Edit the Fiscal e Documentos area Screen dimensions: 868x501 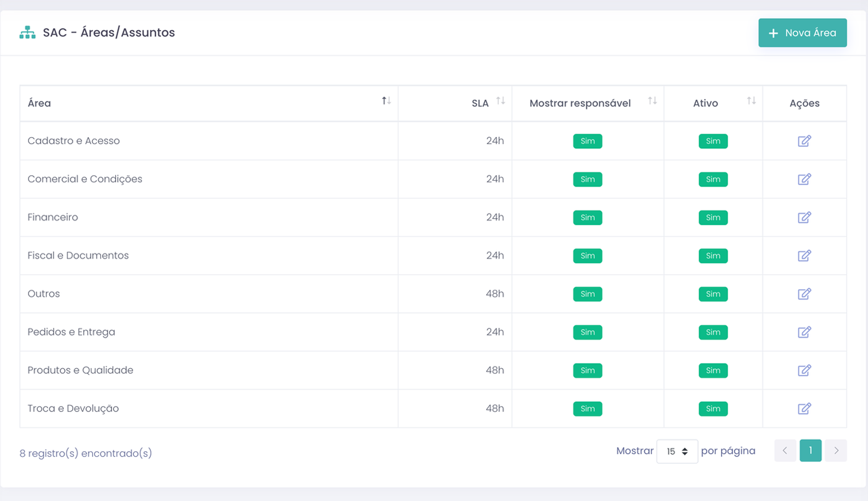tap(804, 255)
